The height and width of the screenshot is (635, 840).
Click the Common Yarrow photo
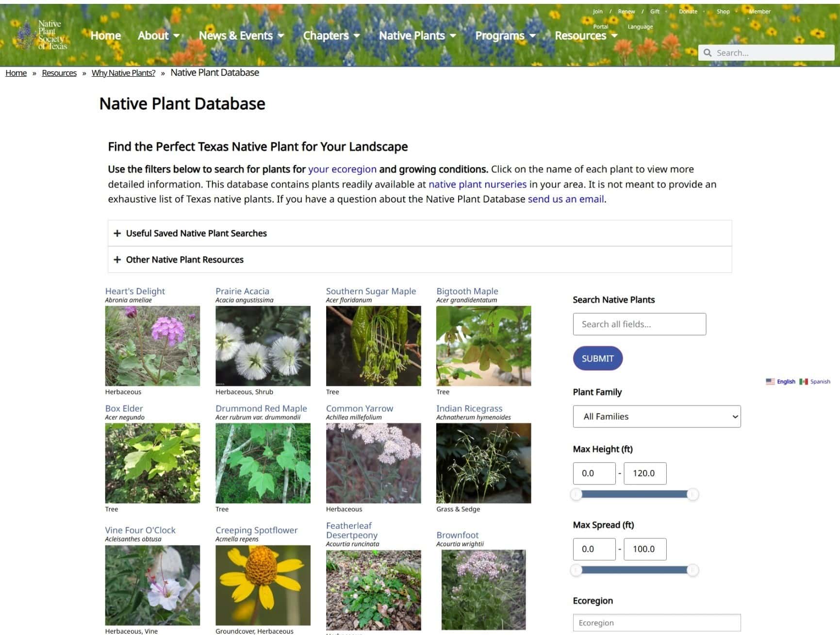[373, 463]
